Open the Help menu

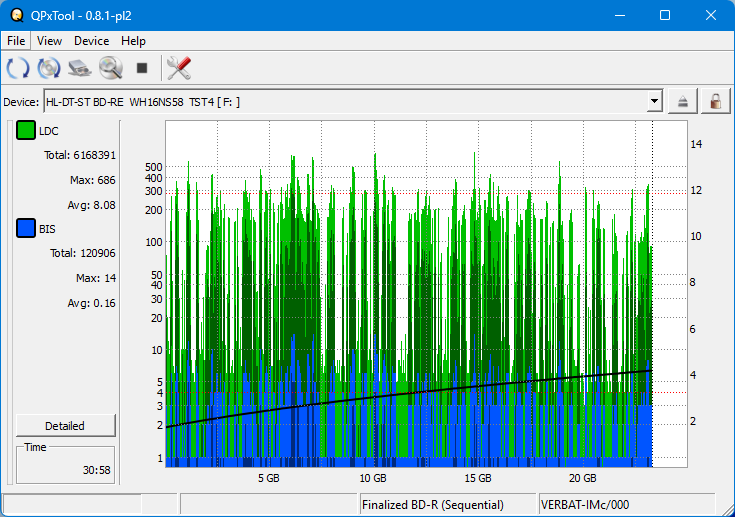pos(133,41)
